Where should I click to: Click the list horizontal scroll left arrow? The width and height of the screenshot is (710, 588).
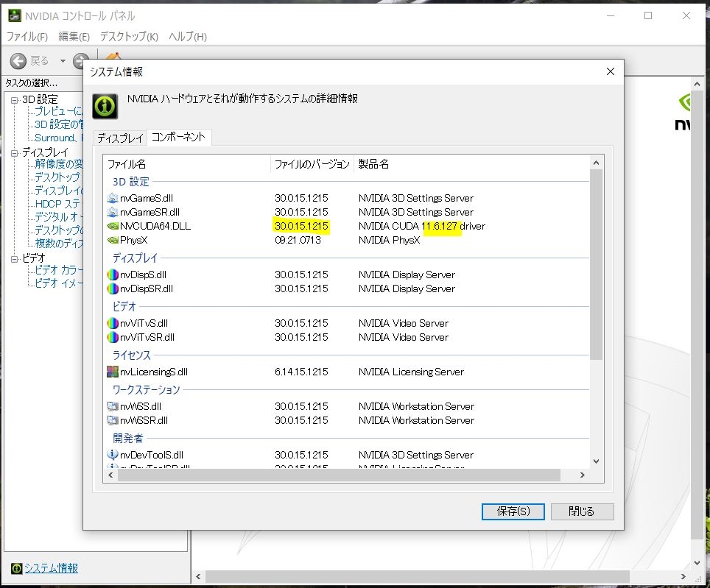[111, 475]
